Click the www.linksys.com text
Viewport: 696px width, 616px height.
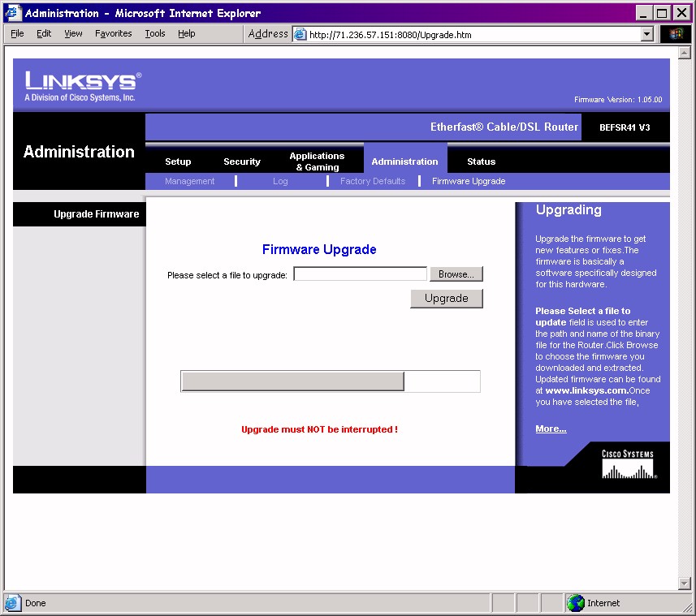click(586, 390)
